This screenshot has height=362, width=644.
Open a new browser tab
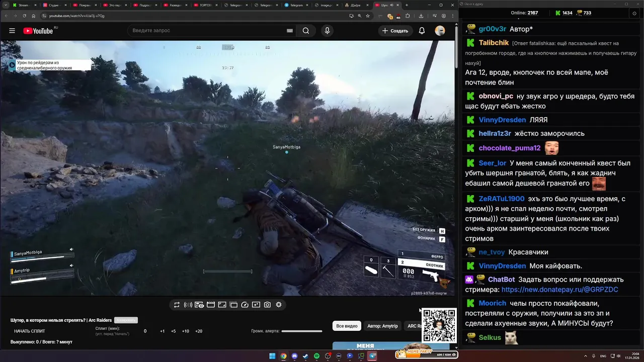[407, 5]
